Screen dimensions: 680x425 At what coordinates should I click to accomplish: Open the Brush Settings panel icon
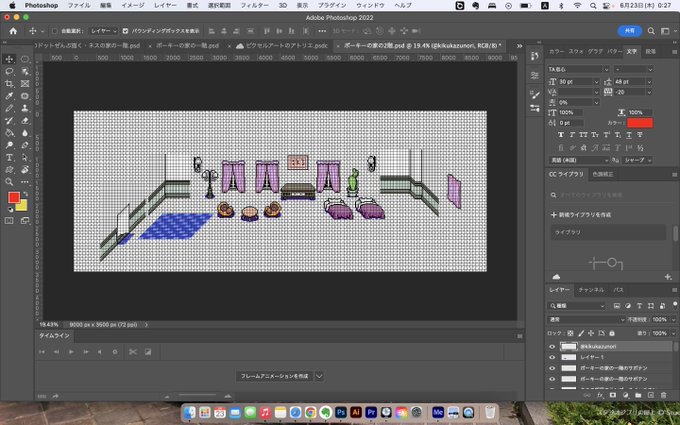[x=535, y=95]
